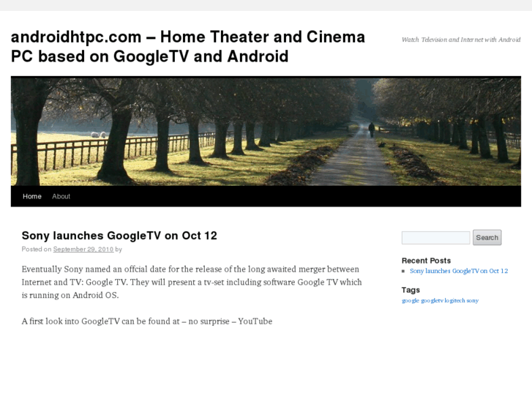This screenshot has height=399, width=532.
Task: Open post title 'Sony launches GoogleTV on Oct 12'
Action: point(119,235)
